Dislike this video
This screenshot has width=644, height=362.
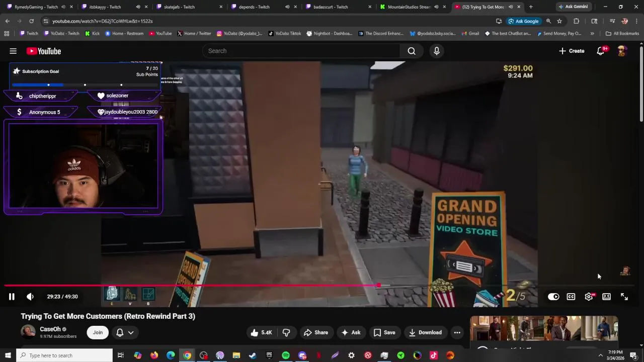(x=286, y=332)
